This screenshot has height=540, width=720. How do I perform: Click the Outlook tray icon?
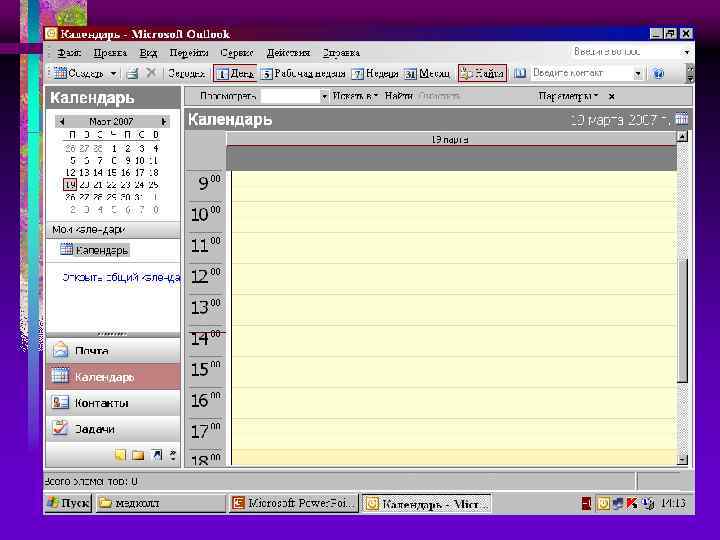[603, 504]
